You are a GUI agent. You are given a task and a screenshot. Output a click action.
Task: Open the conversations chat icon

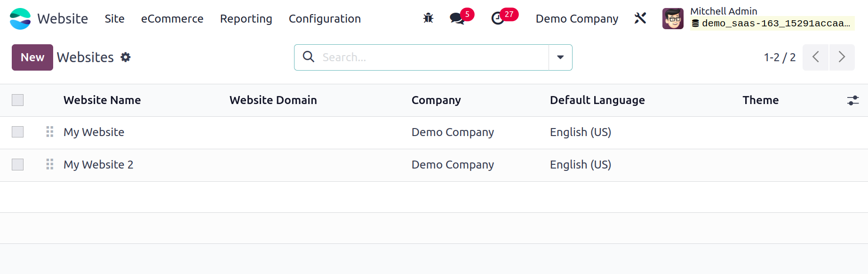point(457,18)
